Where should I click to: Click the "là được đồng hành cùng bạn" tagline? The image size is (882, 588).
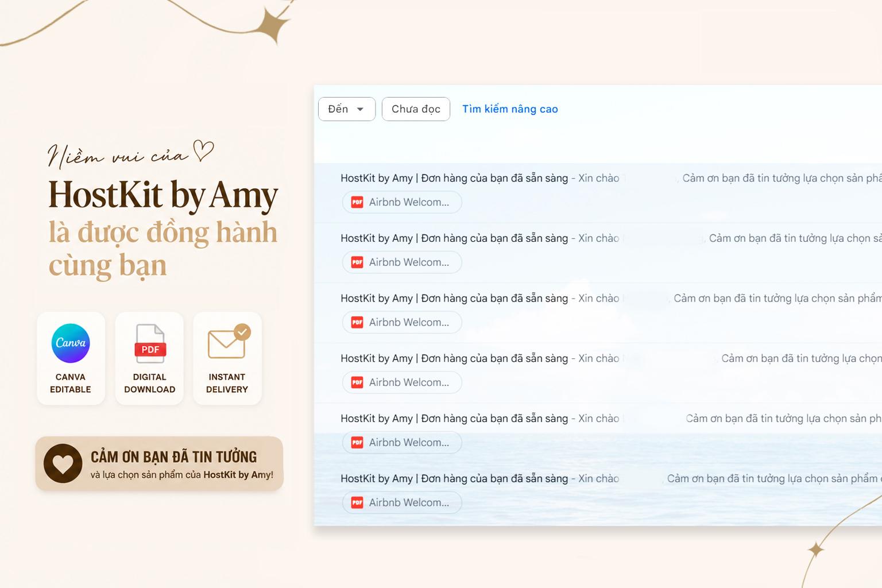pyautogui.click(x=163, y=248)
